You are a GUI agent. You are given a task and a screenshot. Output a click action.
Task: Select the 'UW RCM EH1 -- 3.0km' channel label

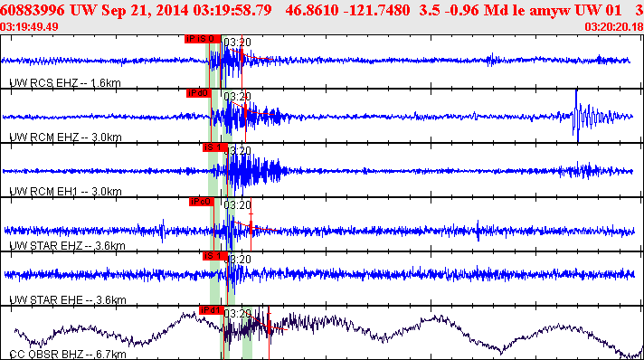tap(65, 192)
